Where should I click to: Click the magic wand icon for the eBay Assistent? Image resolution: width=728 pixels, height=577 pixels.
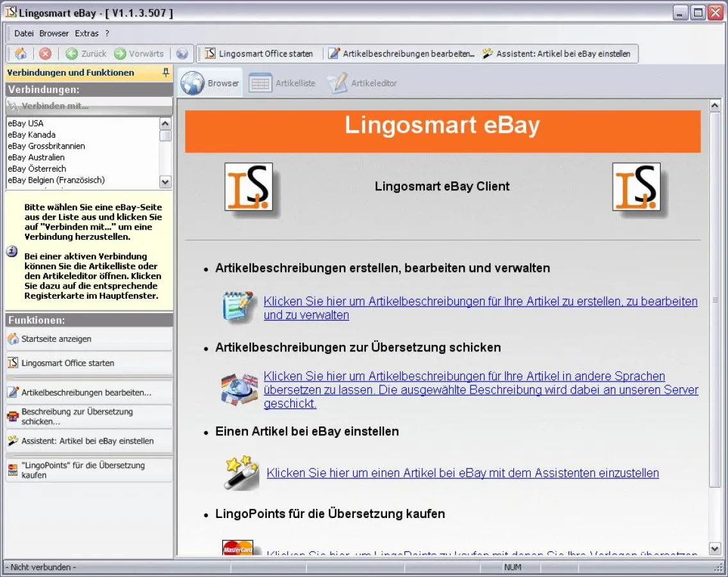240,472
